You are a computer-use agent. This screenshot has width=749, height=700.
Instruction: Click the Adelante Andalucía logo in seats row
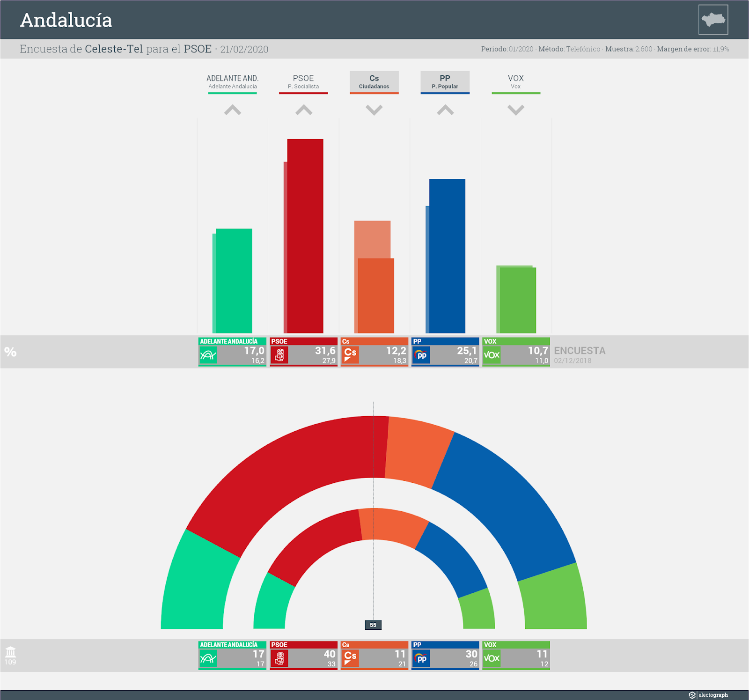[208, 658]
